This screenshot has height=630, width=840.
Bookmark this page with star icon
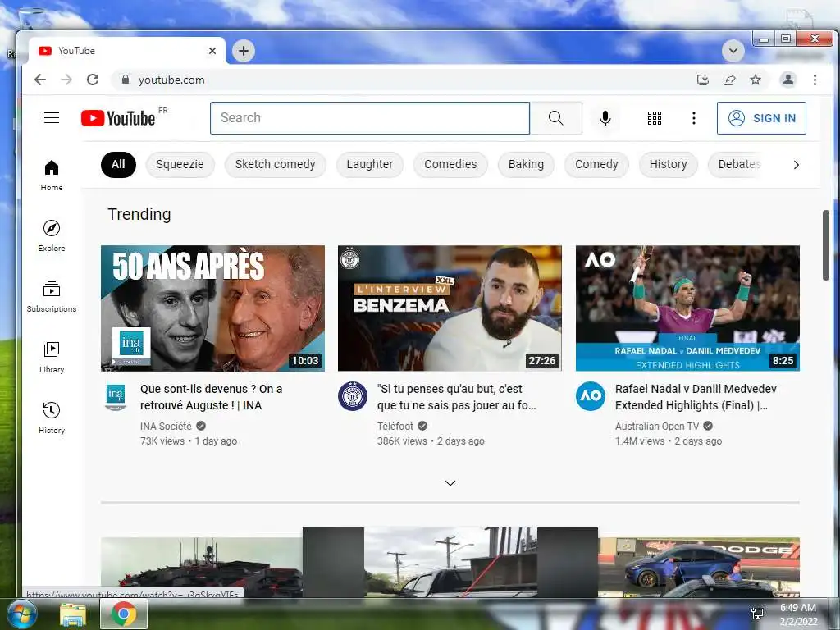click(756, 80)
